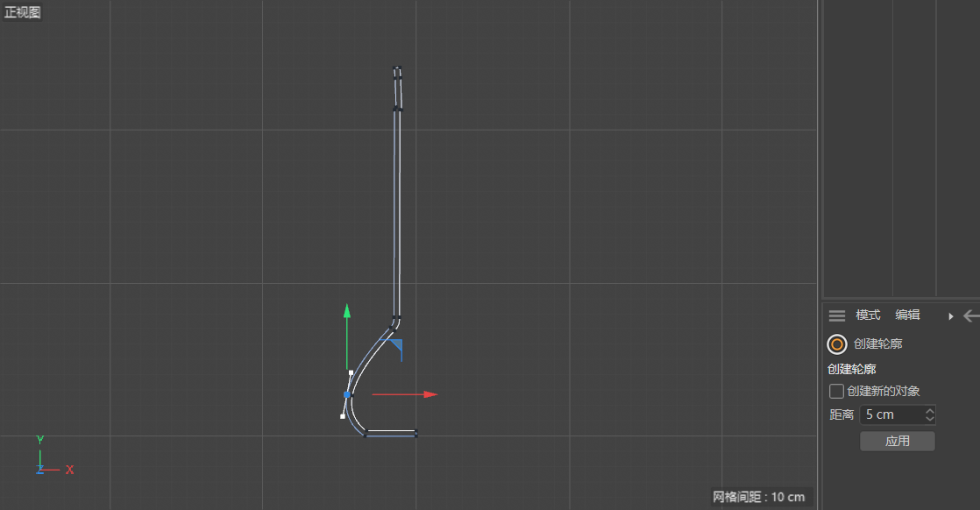Go back with the attribute manager left arrow
This screenshot has height=510, width=980.
[x=971, y=315]
